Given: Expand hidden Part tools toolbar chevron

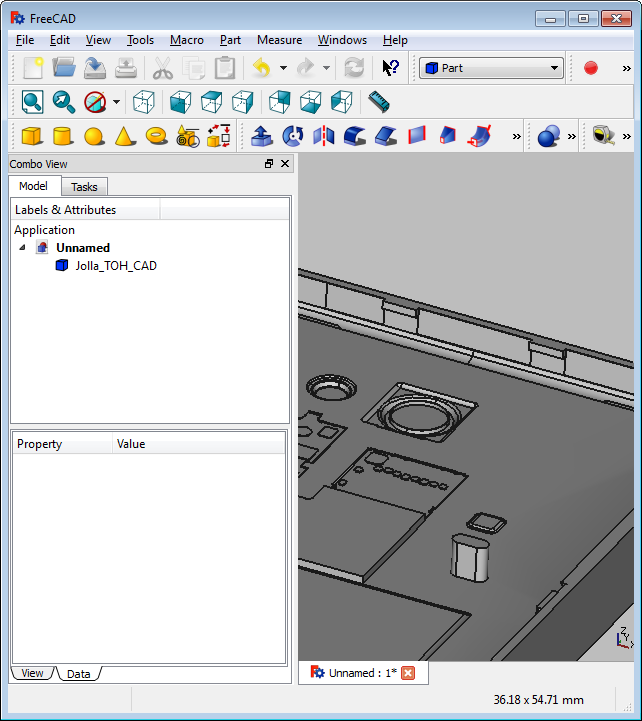Looking at the screenshot, I should pyautogui.click(x=516, y=136).
